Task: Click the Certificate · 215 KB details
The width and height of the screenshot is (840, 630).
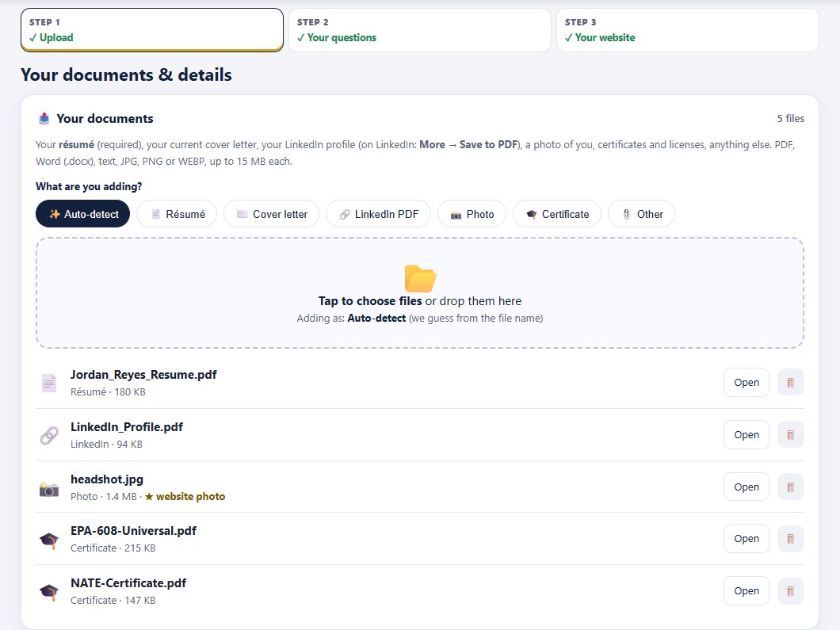Action: tap(113, 548)
